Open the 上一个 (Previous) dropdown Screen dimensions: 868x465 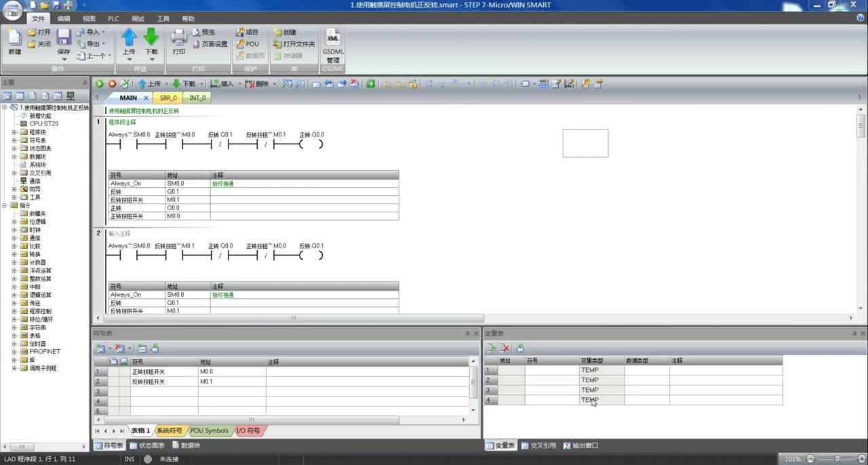click(93, 56)
